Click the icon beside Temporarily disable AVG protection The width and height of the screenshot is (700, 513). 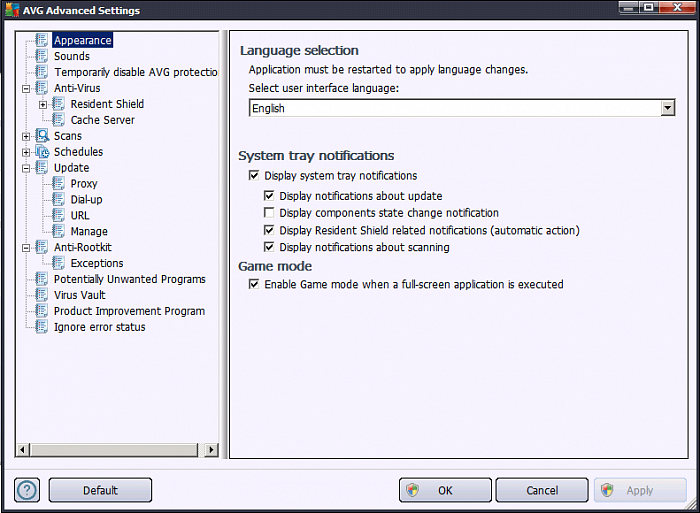42,72
